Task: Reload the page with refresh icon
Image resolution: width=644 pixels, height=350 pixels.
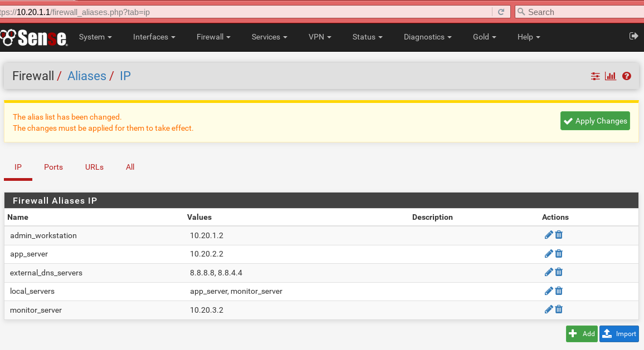Action: click(501, 12)
